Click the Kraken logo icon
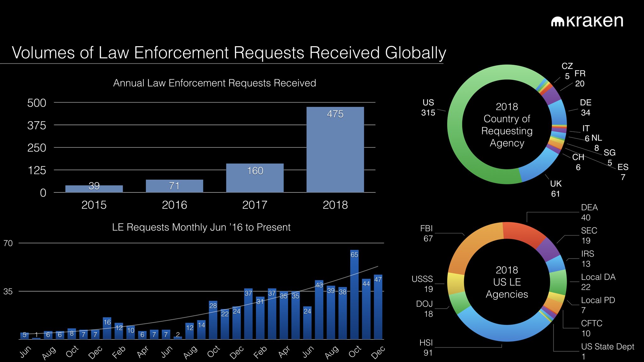Image resolution: width=644 pixels, height=362 pixels. tap(558, 21)
